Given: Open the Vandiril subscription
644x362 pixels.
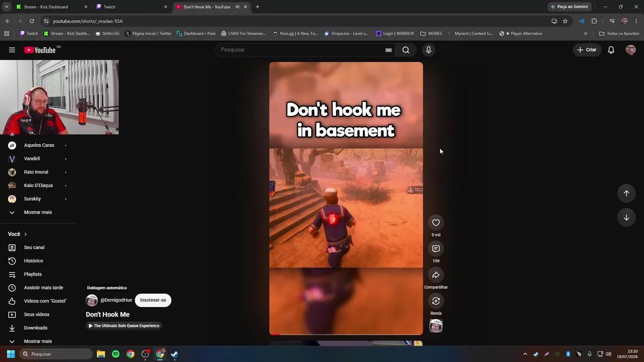Looking at the screenshot, I should tap(32, 158).
